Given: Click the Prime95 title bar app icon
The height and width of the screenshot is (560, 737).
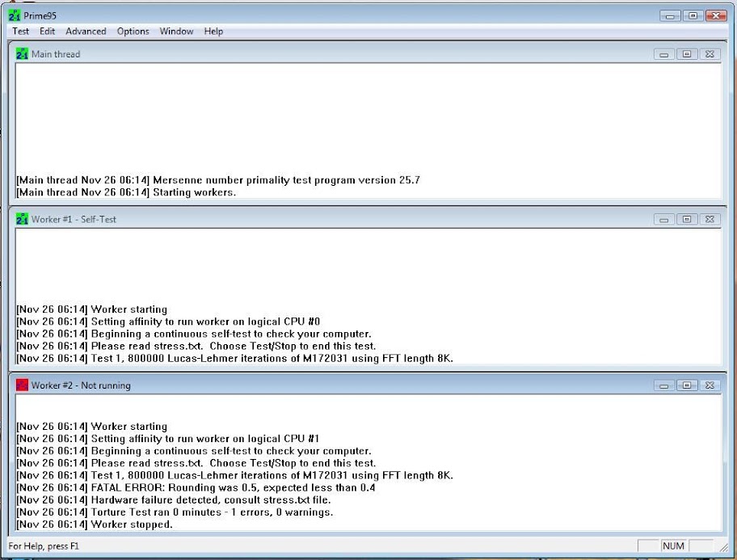Looking at the screenshot, I should click(15, 15).
